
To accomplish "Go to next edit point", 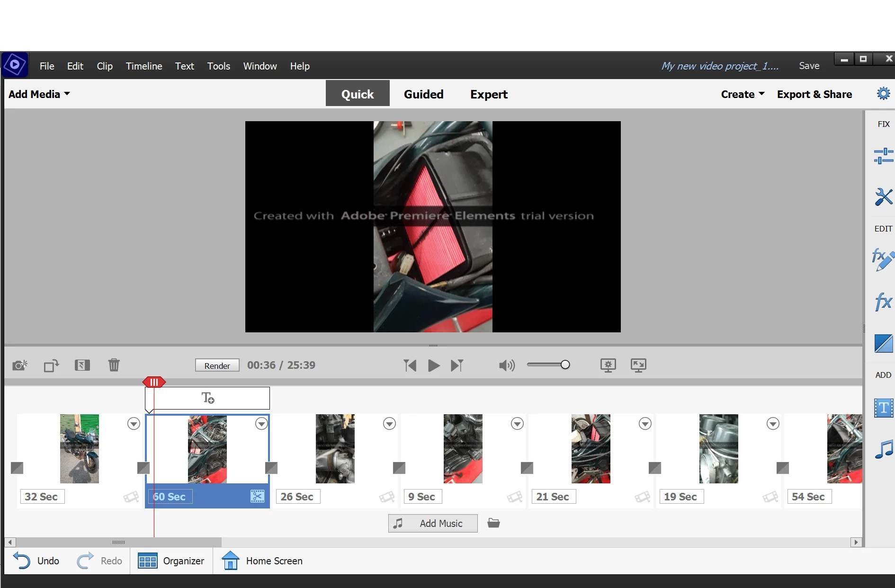I will [457, 365].
